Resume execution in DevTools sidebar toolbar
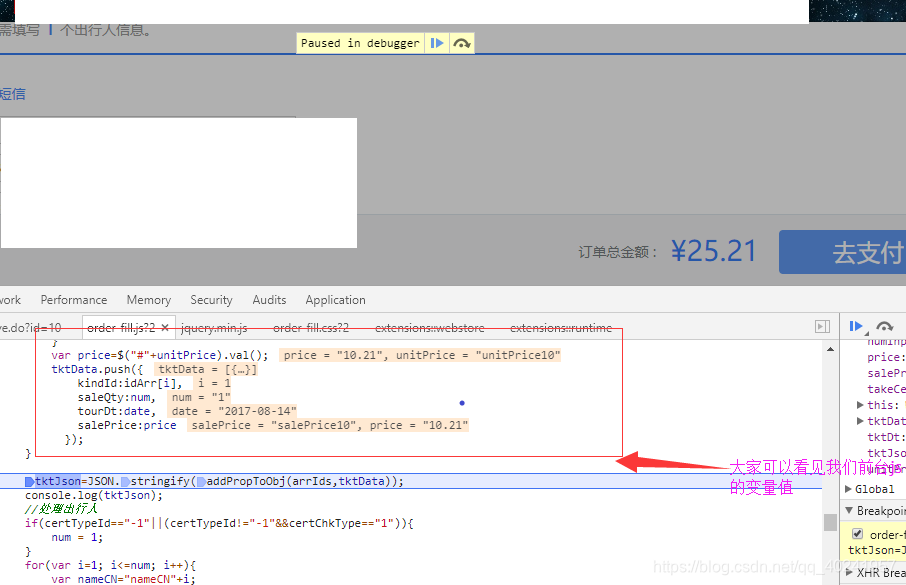The width and height of the screenshot is (906, 585). 856,327
